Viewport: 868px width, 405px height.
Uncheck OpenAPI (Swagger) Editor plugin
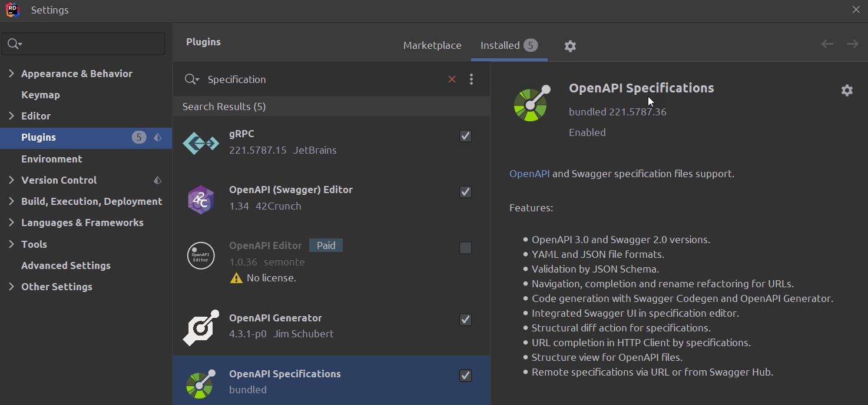(465, 192)
